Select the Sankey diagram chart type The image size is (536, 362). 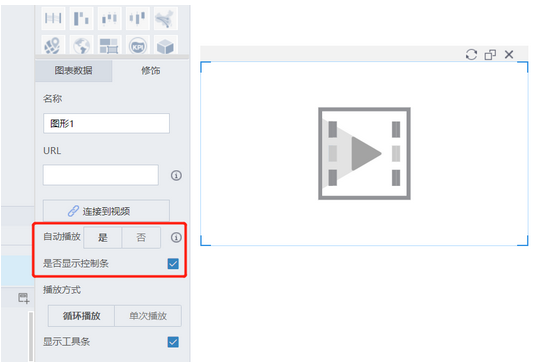coord(53,18)
